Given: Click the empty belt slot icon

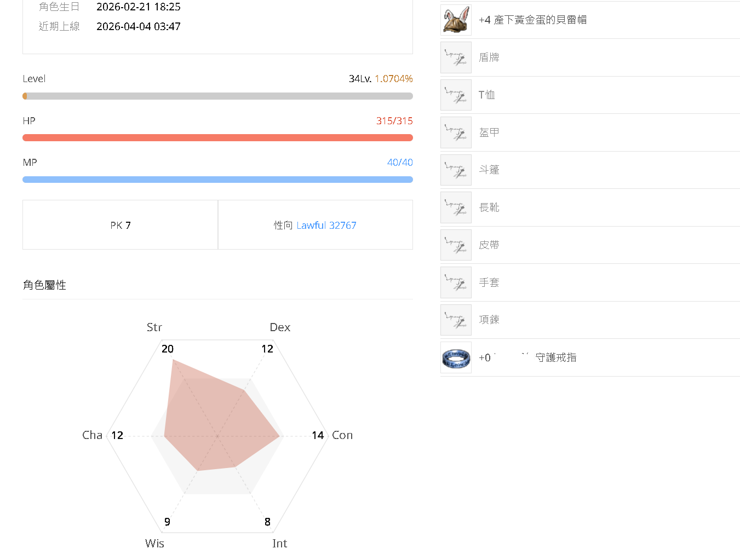Looking at the screenshot, I should click(456, 245).
